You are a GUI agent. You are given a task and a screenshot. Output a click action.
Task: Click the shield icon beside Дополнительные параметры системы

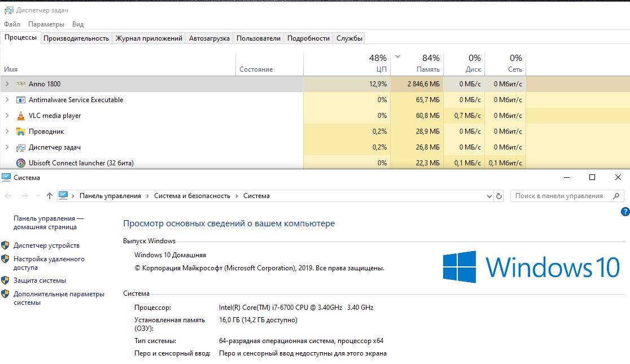[5, 293]
